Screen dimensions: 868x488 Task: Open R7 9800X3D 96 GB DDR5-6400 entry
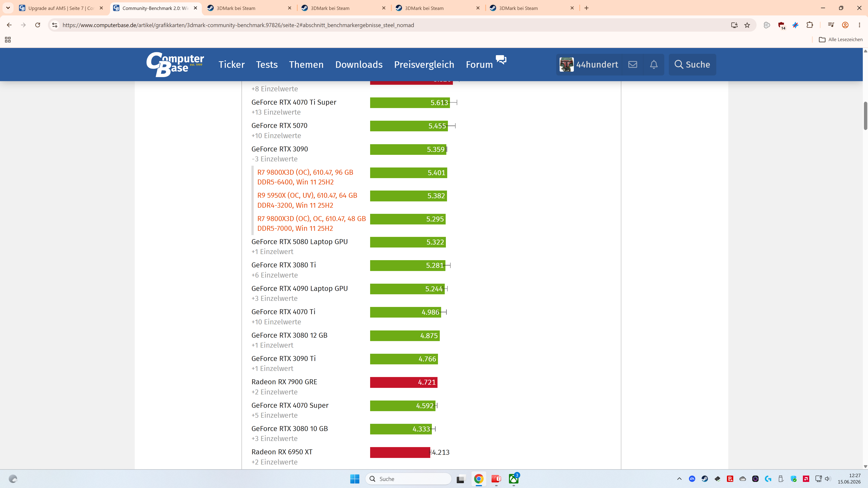[305, 177]
